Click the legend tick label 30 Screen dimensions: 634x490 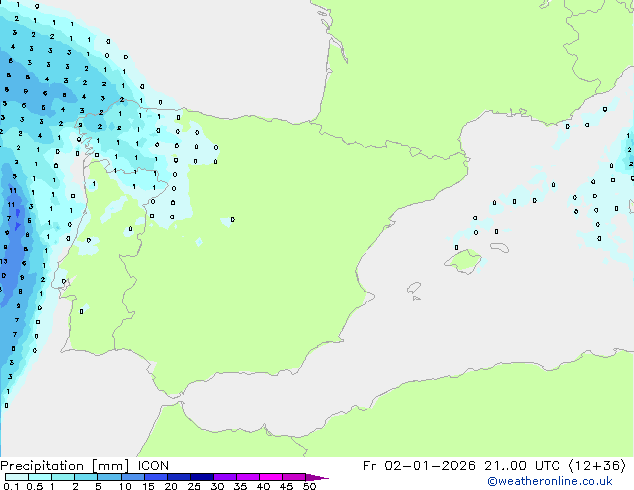point(217,487)
